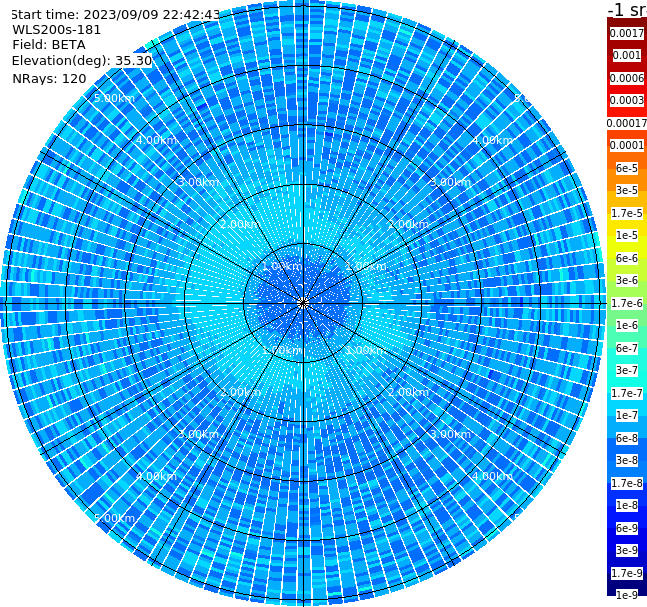Click the 3e-9 colorbar label

(x=627, y=550)
